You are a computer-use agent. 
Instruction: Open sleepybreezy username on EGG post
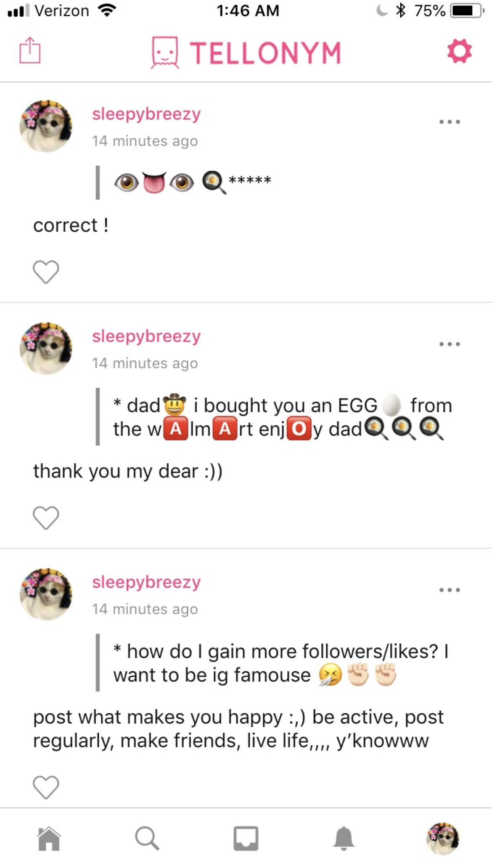click(146, 336)
